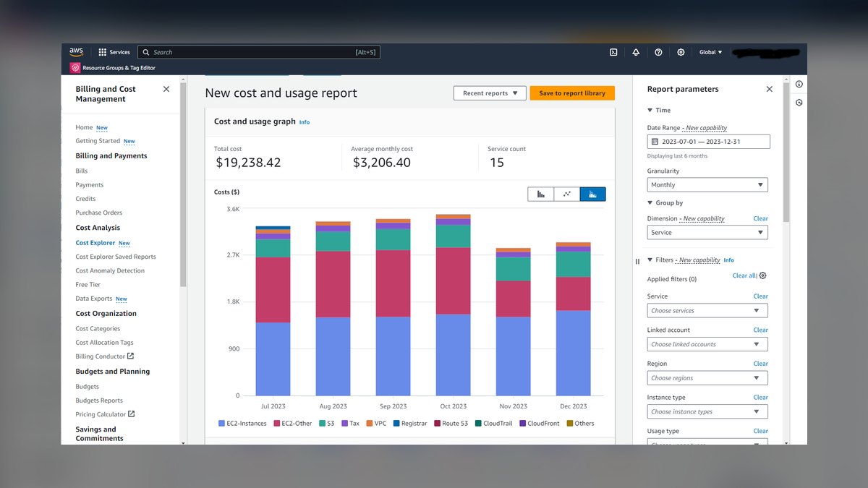This screenshot has height=488, width=868.
Task: Collapse the Time section
Action: click(650, 111)
